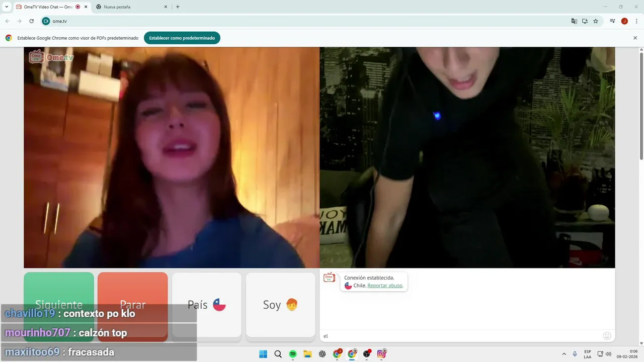Click the Conexión establecida message
The image size is (644, 362).
click(x=369, y=278)
